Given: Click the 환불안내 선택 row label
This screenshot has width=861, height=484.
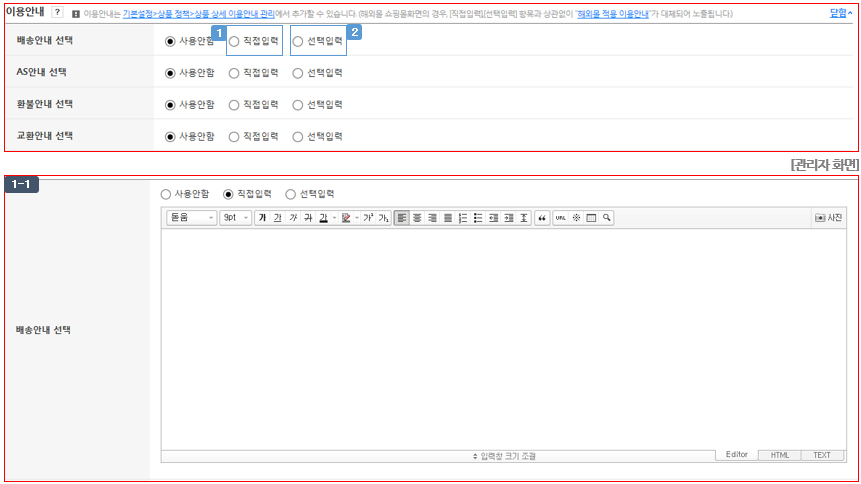Looking at the screenshot, I should [44, 104].
